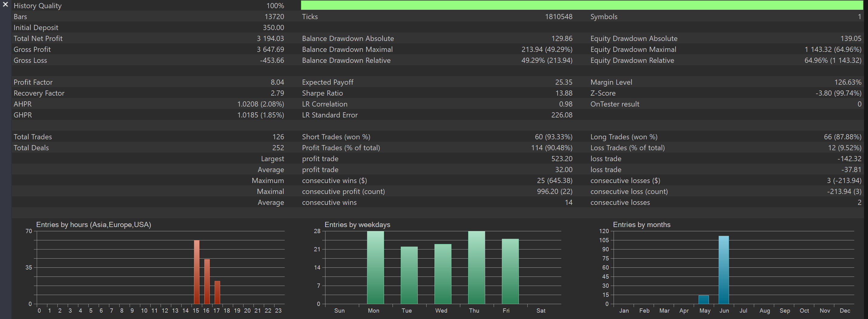This screenshot has width=868, height=319.
Task: Close the backtest report panel
Action: pyautogui.click(x=5, y=4)
